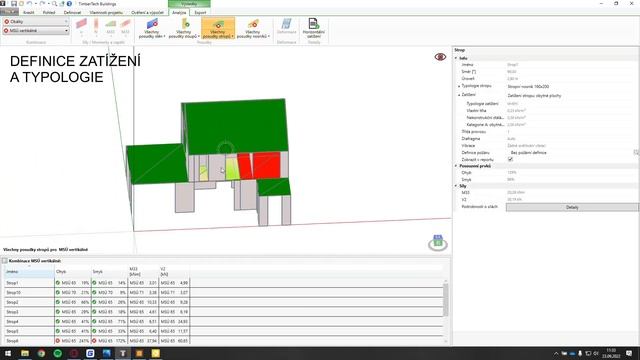Screen dimensions: 640x360
Task: Click the Analýza ribbon tab
Action: (179, 13)
